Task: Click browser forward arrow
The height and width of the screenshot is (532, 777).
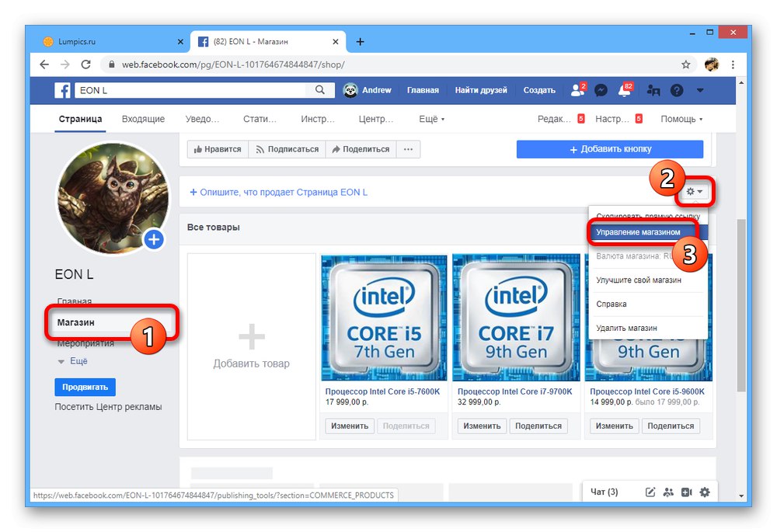Action: pos(65,64)
